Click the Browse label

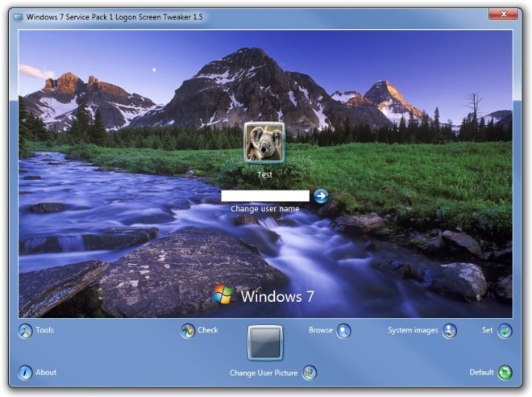point(321,330)
